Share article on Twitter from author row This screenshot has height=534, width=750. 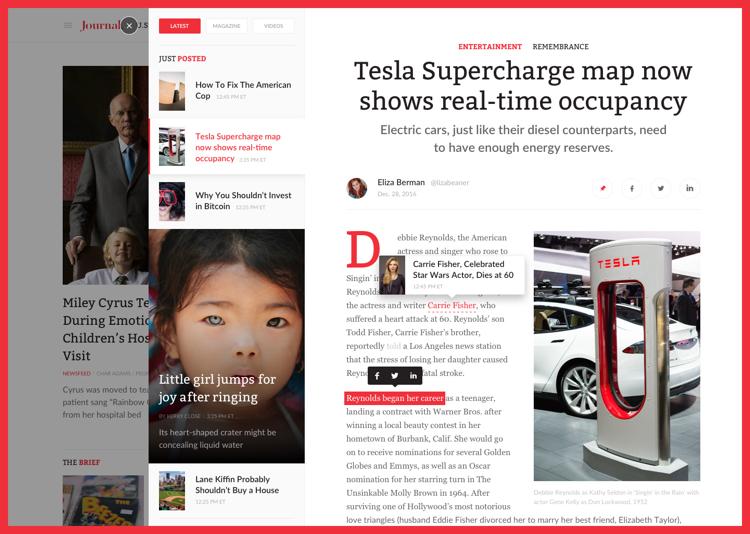click(660, 188)
